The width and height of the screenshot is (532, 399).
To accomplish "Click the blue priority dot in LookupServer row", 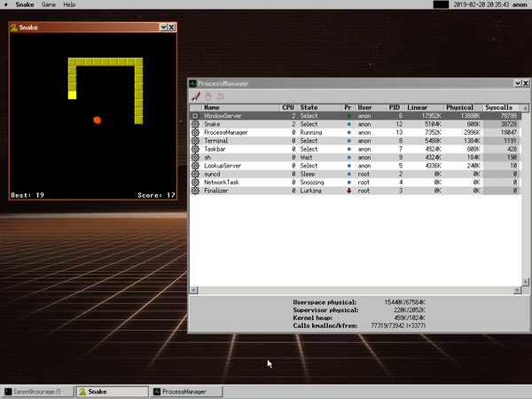I will [348, 166].
